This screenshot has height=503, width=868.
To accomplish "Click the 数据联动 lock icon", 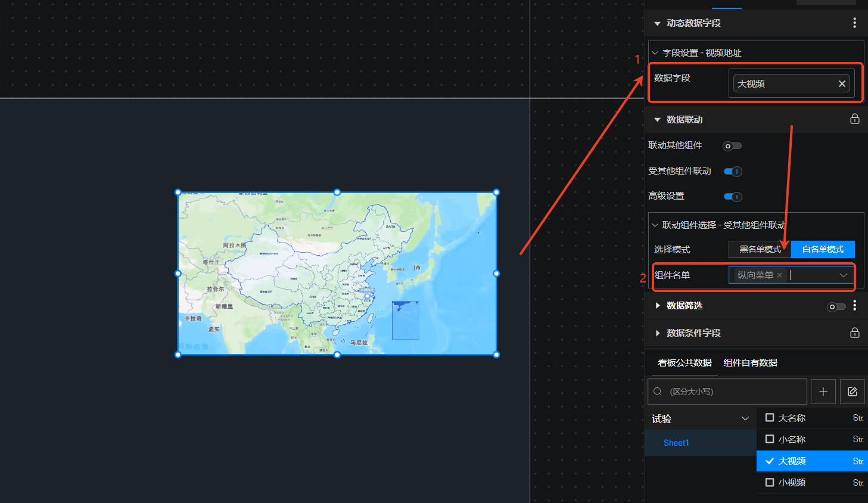I will point(854,119).
